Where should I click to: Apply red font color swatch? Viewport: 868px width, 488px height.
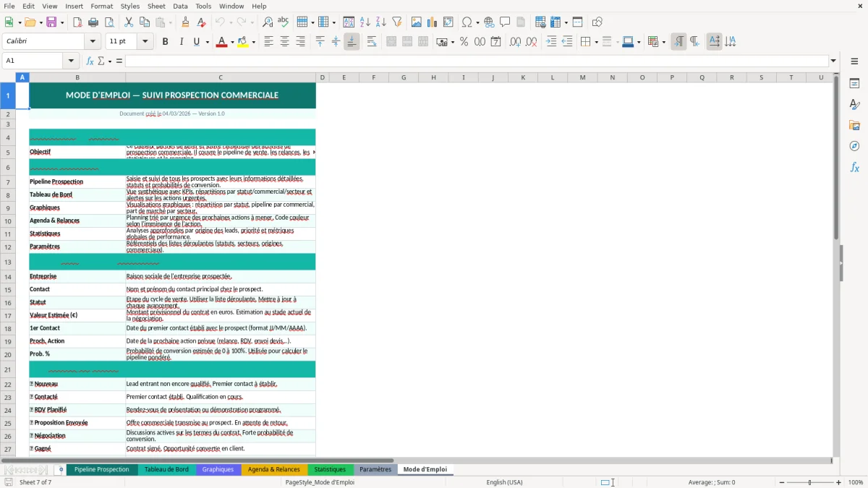click(x=221, y=42)
